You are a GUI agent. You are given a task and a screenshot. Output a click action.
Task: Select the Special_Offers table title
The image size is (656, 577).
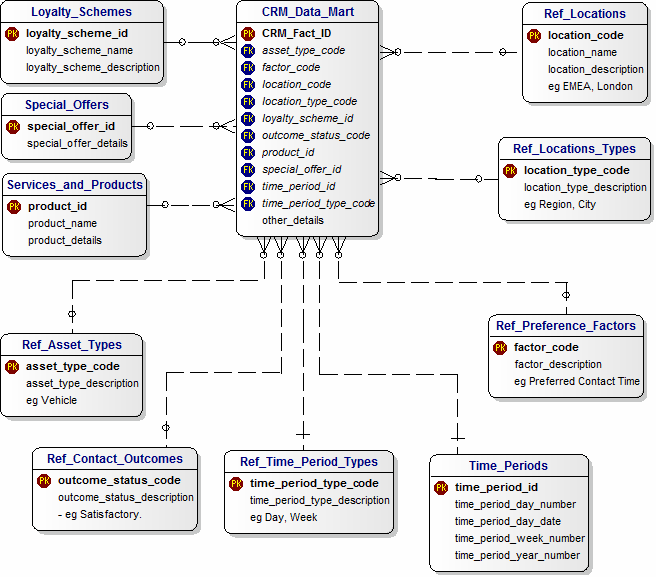[67, 105]
